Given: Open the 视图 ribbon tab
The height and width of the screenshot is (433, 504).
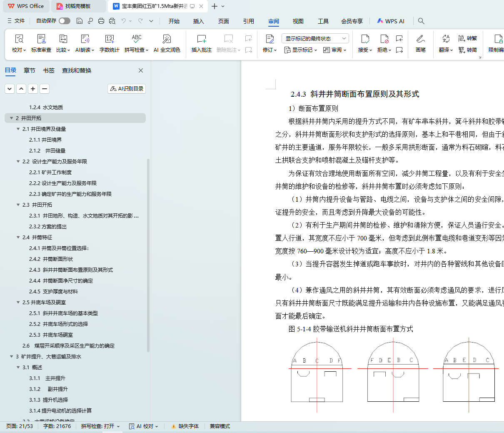Looking at the screenshot, I should [x=298, y=21].
